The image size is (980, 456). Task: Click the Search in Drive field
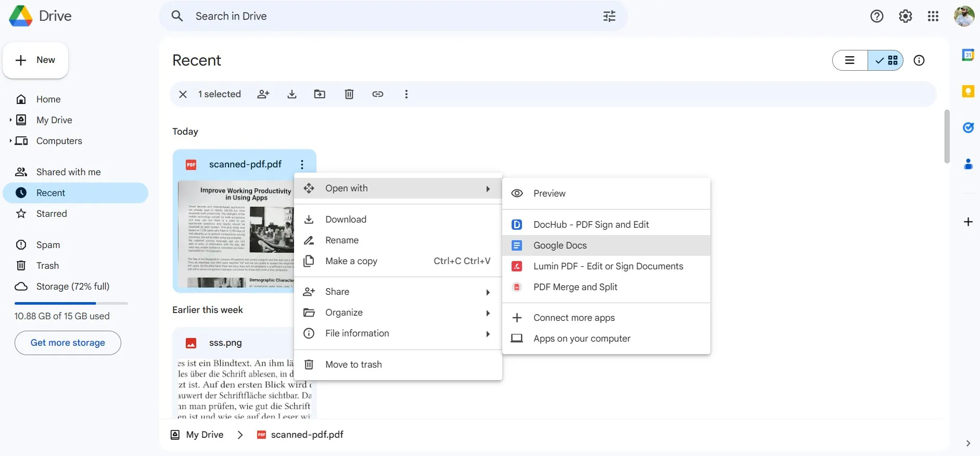(393, 16)
